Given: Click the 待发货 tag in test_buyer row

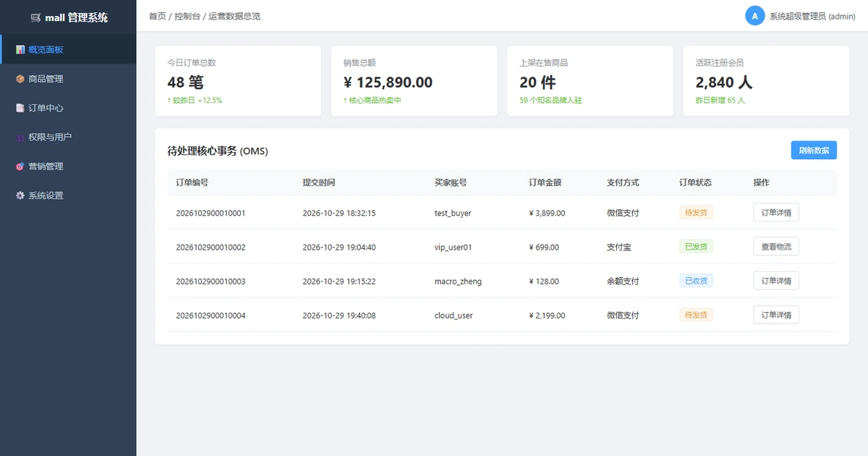Looking at the screenshot, I should click(696, 213).
